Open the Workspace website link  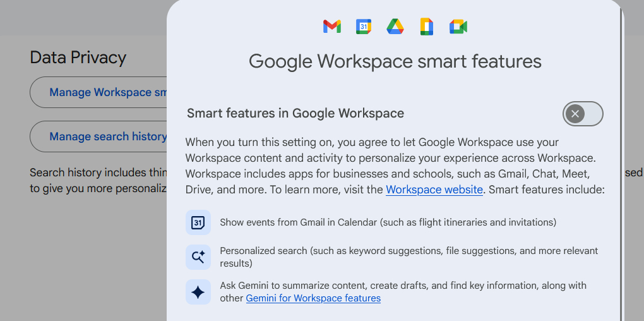[x=434, y=190]
